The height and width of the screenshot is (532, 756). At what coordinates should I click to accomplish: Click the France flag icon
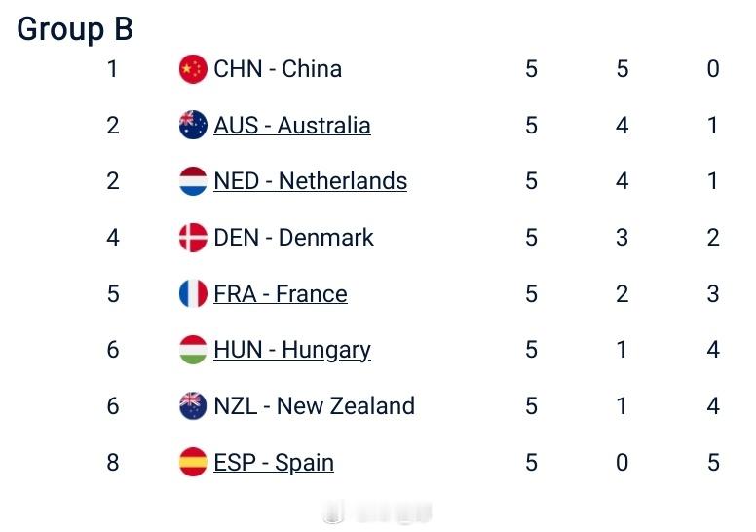coord(193,293)
